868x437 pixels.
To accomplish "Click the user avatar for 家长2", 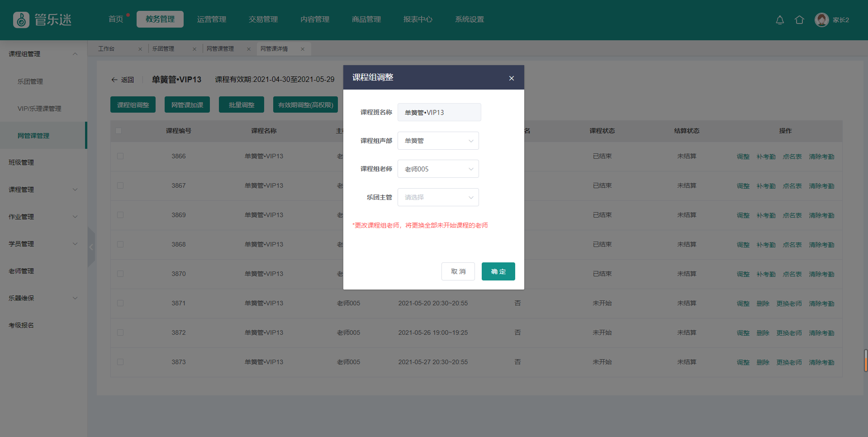I will click(x=821, y=20).
